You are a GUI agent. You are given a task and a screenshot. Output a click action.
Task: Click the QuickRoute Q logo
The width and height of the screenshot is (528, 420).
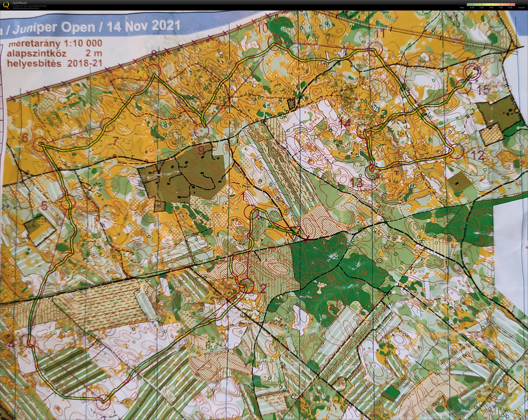click(x=6, y=5)
